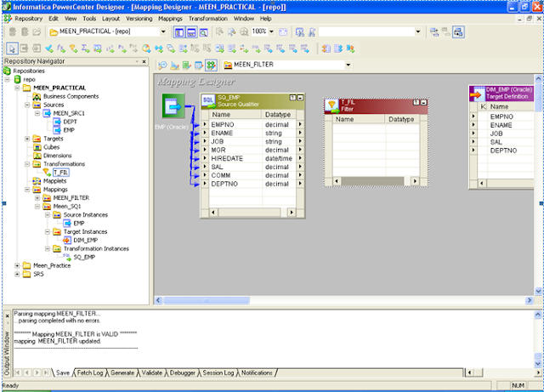Collapse the Sources folder node
This screenshot has height=392, width=544.
(27, 105)
